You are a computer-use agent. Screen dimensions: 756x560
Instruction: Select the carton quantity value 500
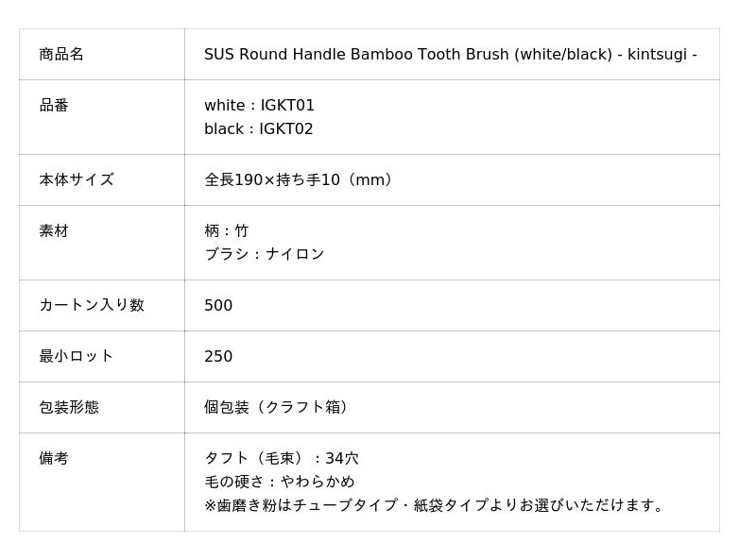pos(218,306)
